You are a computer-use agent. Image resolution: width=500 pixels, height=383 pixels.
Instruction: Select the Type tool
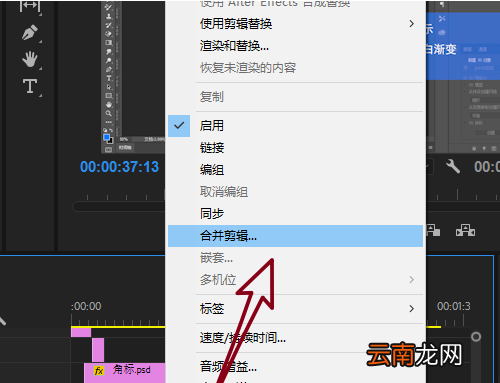(30, 86)
